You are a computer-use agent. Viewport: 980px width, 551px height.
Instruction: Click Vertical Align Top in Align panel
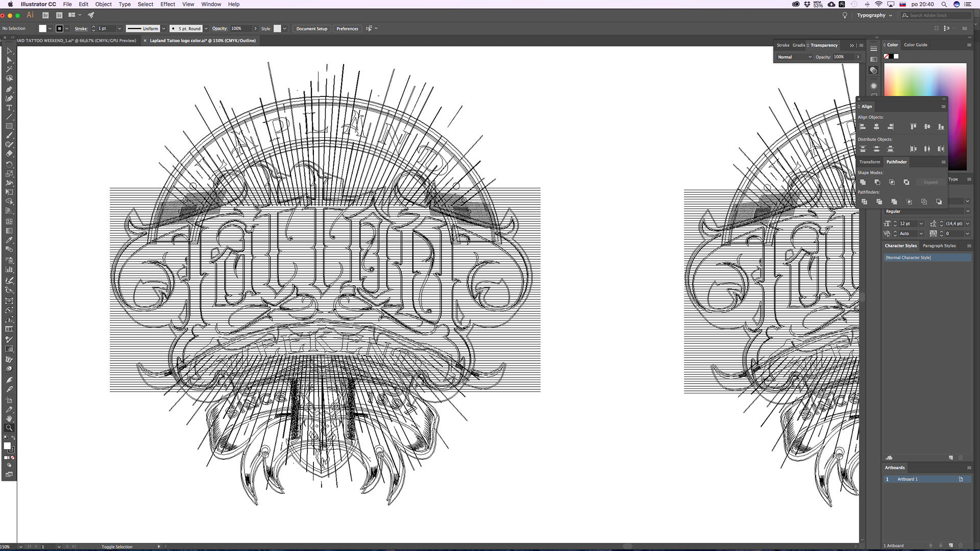point(913,127)
